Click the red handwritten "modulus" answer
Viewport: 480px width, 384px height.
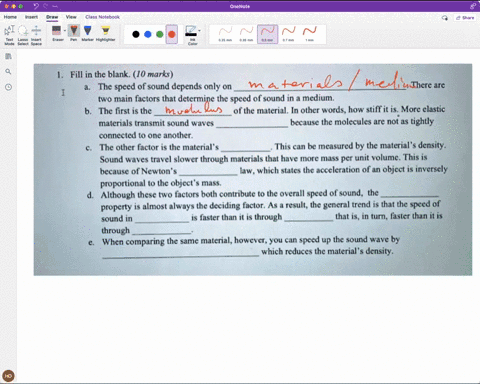[x=194, y=109]
